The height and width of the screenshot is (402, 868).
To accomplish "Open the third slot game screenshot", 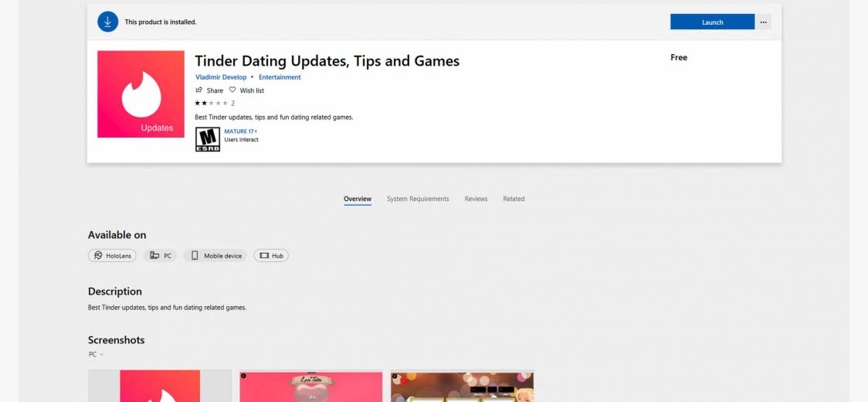I will coord(463,386).
